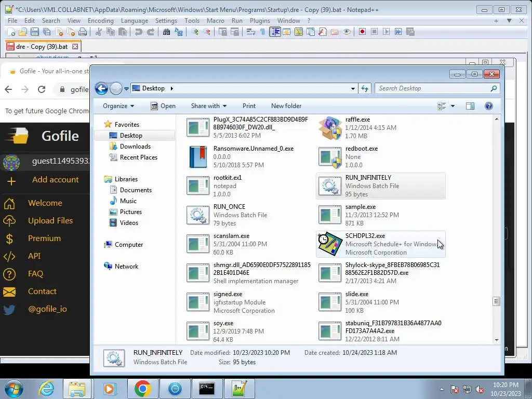
Task: Click the New file icon in Notepad++ toolbar
Action: (x=11, y=32)
